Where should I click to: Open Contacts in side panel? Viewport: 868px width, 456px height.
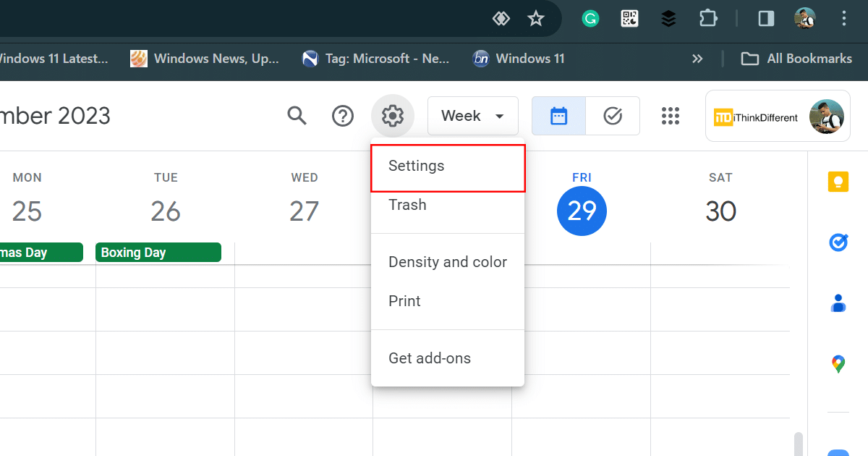(x=838, y=303)
